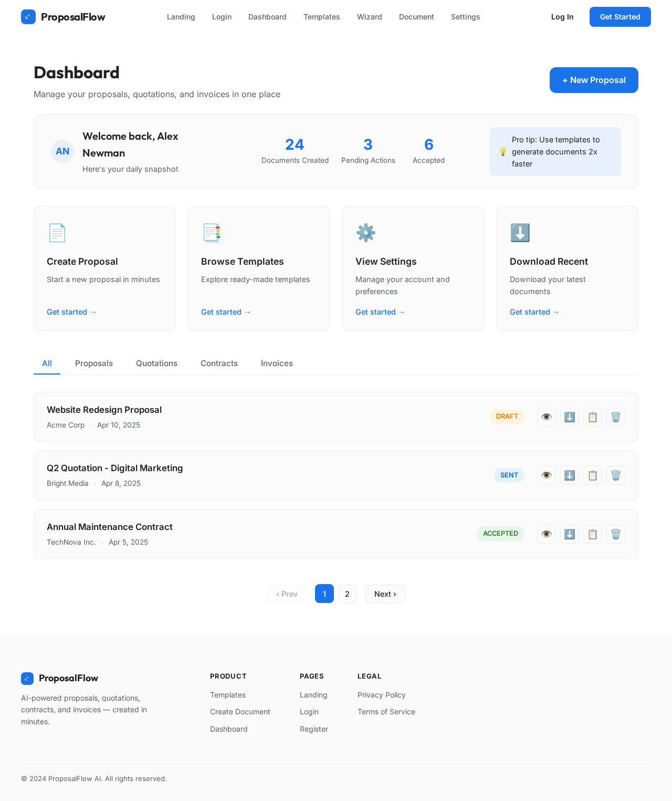Open footer Landing link
Image resolution: width=672 pixels, height=801 pixels.
pyautogui.click(x=313, y=695)
